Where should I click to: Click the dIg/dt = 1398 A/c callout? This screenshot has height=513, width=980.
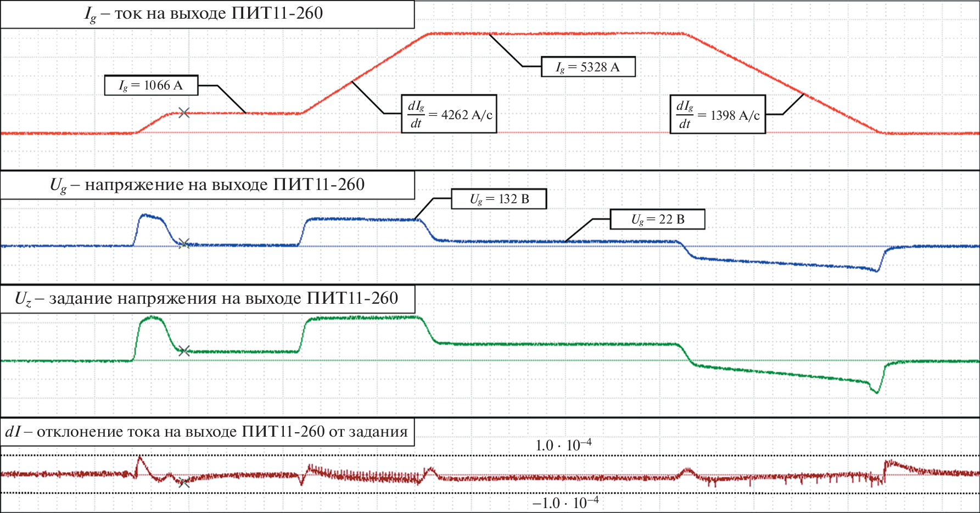pos(718,115)
